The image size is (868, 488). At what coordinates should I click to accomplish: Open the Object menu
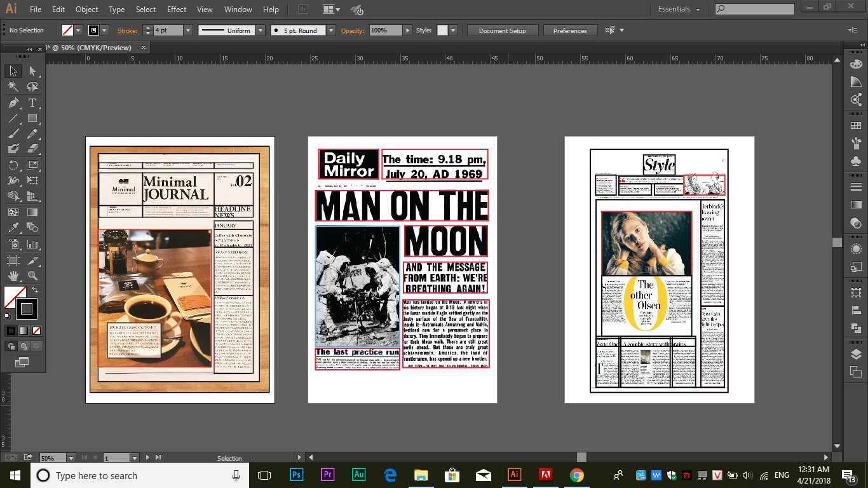(x=86, y=10)
